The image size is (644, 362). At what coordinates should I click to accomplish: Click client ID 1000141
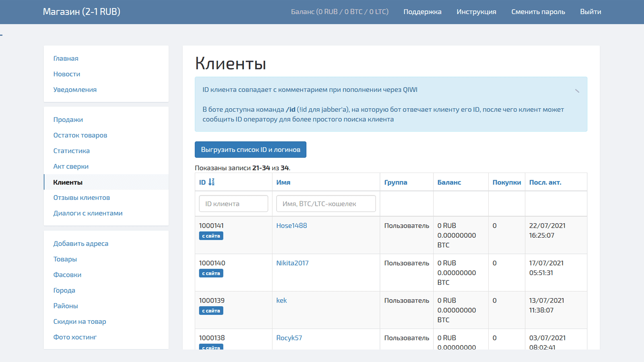211,226
